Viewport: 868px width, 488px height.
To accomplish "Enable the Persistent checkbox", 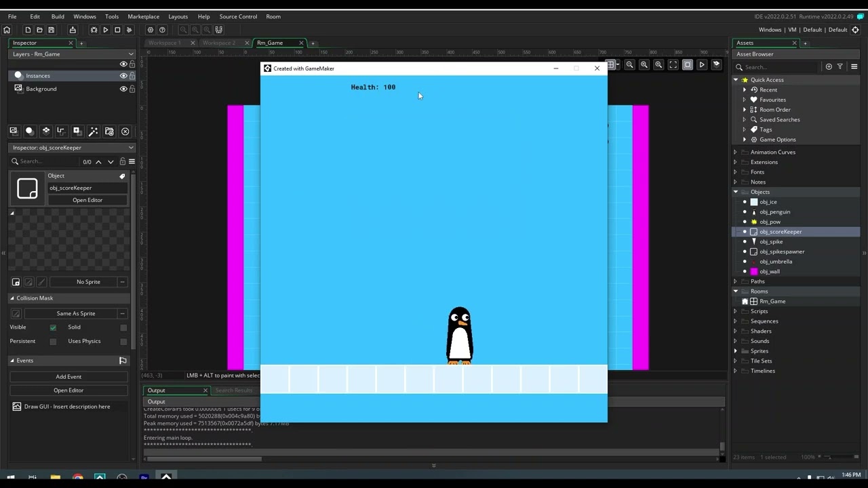I will coord(53,342).
